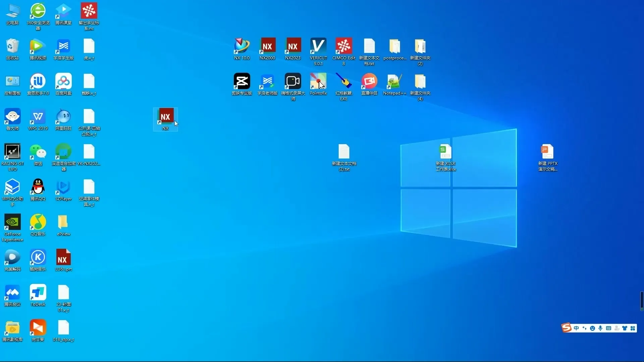Screen dimensions: 644x362
Task: Select the 新建 XLSX 工作表.xlsx file
Action: click(x=445, y=152)
